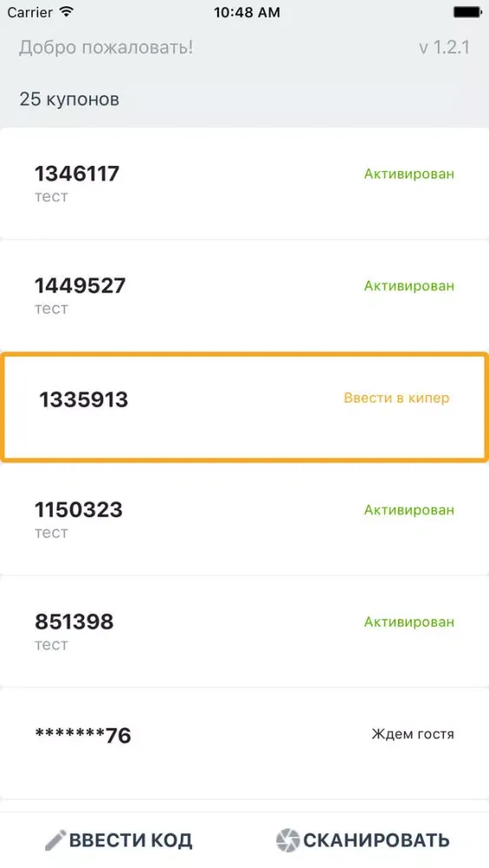Start scanning with СКАНИРОВАТЬ

point(363,840)
